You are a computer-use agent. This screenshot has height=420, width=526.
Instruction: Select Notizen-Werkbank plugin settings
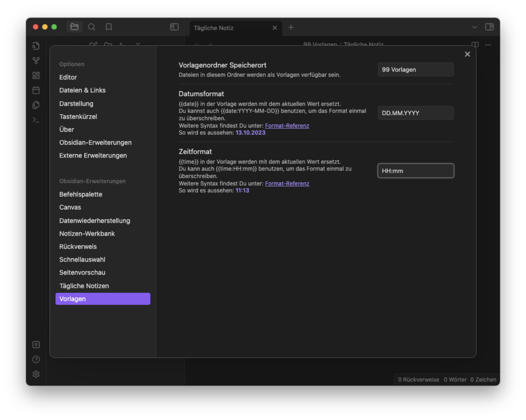(103, 233)
